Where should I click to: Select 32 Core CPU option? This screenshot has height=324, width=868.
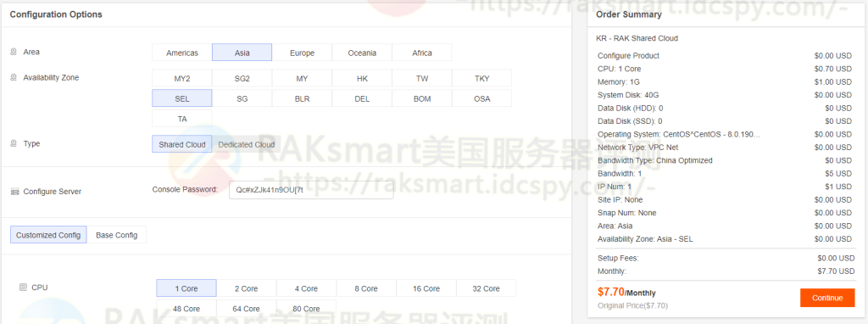486,288
